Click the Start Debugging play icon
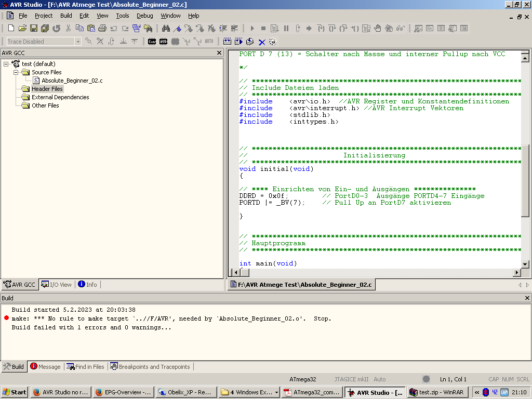 (x=252, y=28)
